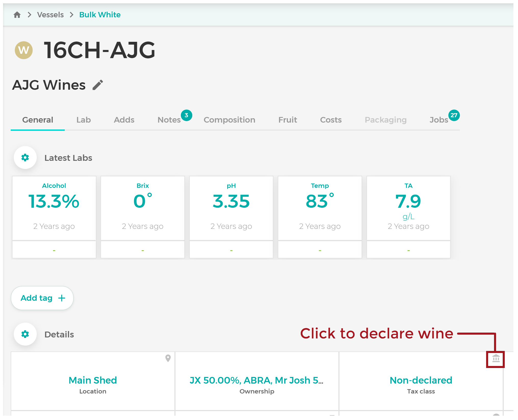The height and width of the screenshot is (420, 518).
Task: Open Latest Labs settings gear
Action: pyautogui.click(x=25, y=157)
